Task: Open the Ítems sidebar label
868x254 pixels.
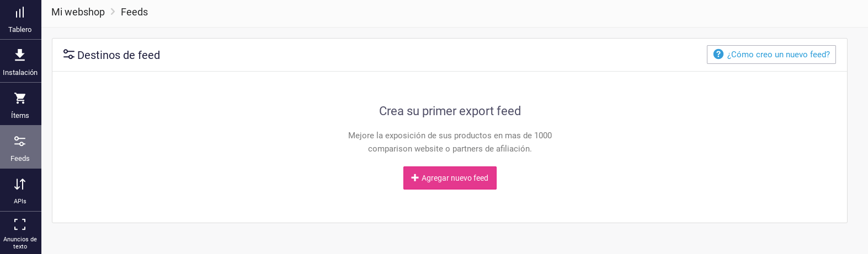Action: 20,116
